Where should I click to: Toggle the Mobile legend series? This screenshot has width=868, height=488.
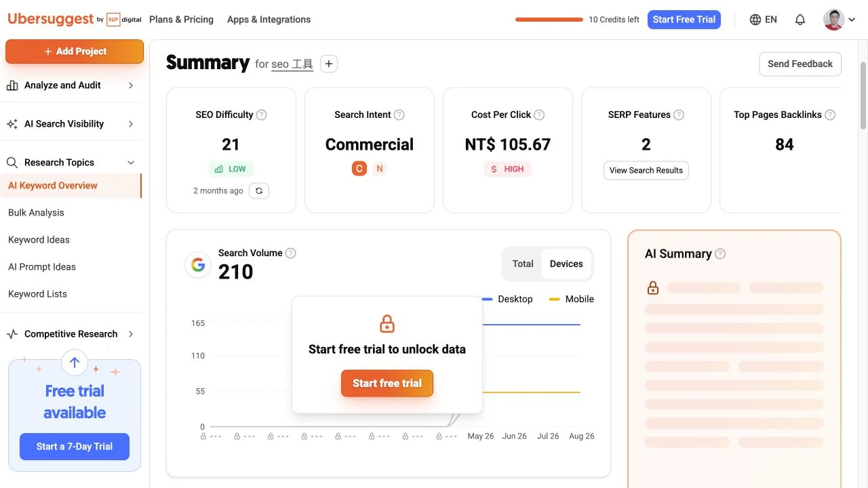click(x=572, y=299)
